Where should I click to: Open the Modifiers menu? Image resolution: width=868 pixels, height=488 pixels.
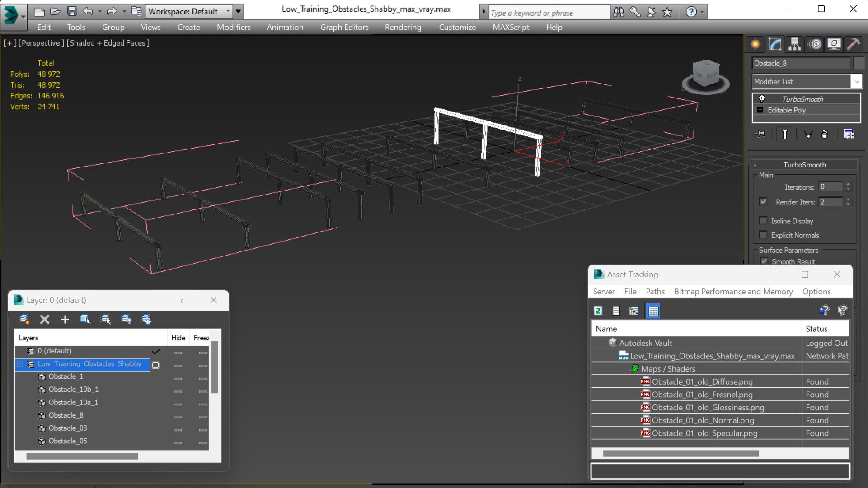(x=234, y=27)
